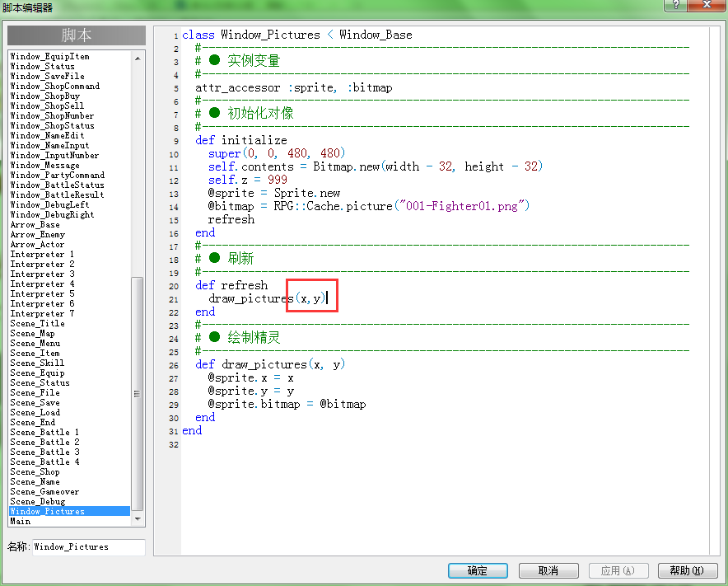Select Scene_Gameover script entry
The width and height of the screenshot is (728, 586).
click(44, 491)
